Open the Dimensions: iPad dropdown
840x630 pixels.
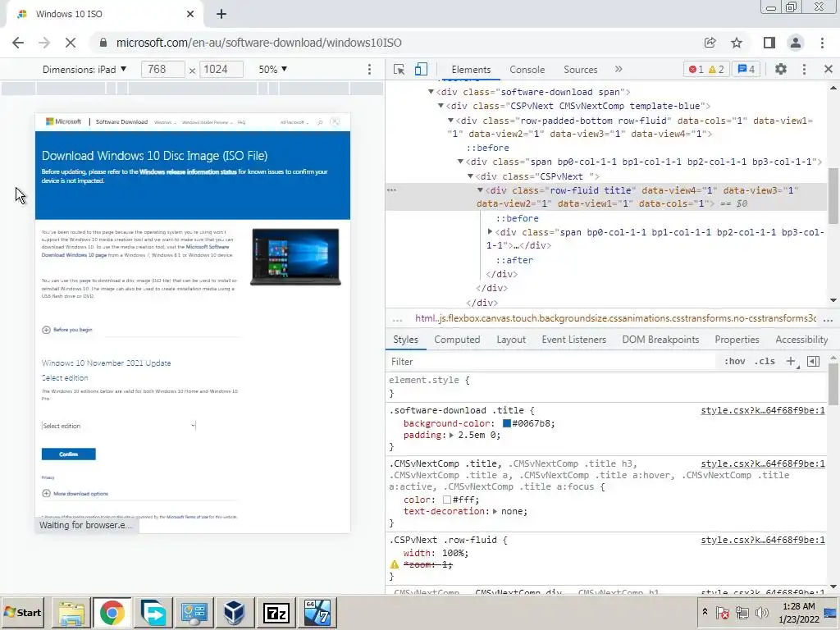[84, 70]
